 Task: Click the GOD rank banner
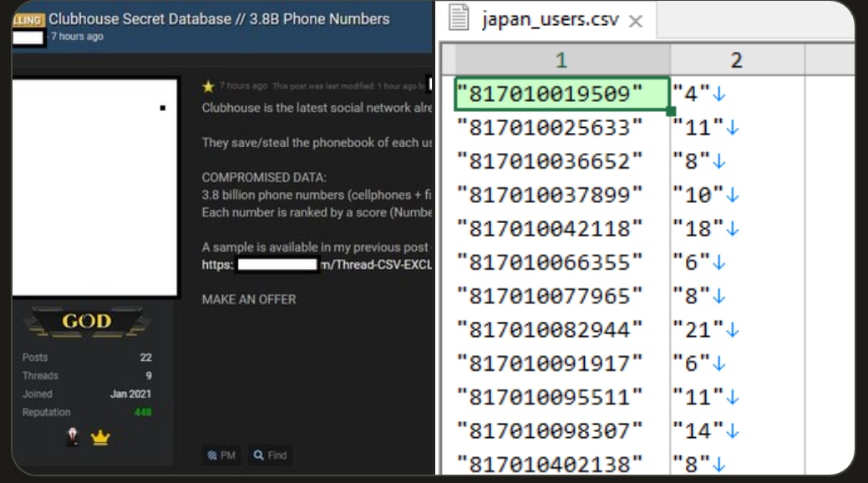87,321
